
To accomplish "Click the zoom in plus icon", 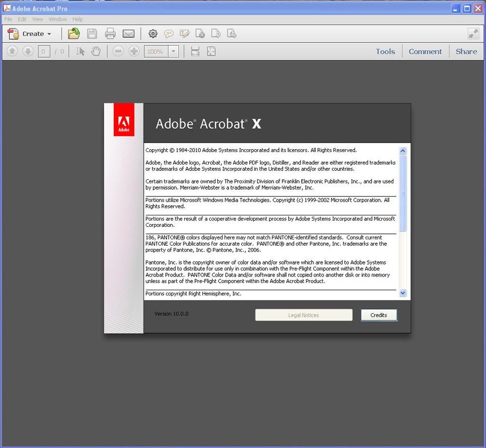I will pyautogui.click(x=134, y=51).
